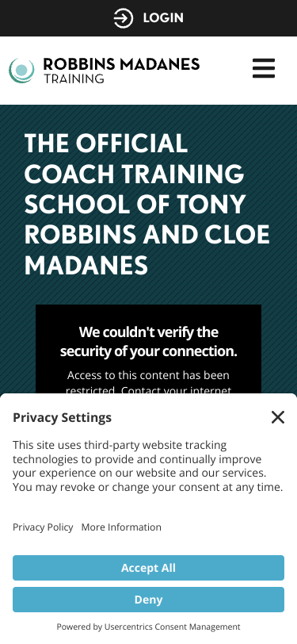
Task: Click the ROBBINS MADANES wordmark
Action: tap(121, 64)
